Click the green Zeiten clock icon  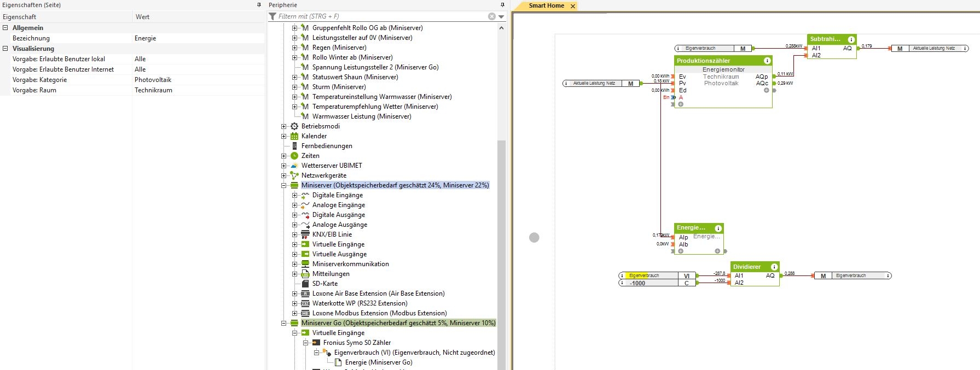pyautogui.click(x=294, y=156)
